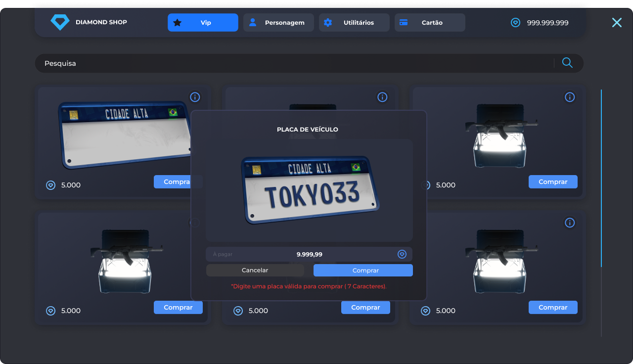
Task: Buy the bottom right weapon crate
Action: click(553, 307)
